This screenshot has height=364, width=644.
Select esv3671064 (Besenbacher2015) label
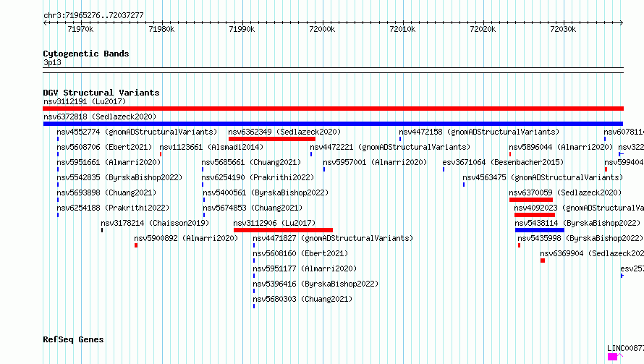point(503,162)
